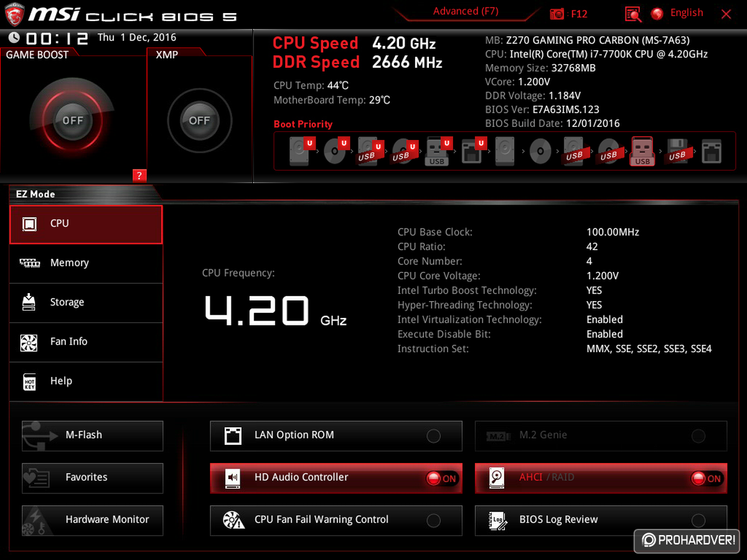Change language via the English globe icon
This screenshot has width=747, height=560.
(x=657, y=13)
